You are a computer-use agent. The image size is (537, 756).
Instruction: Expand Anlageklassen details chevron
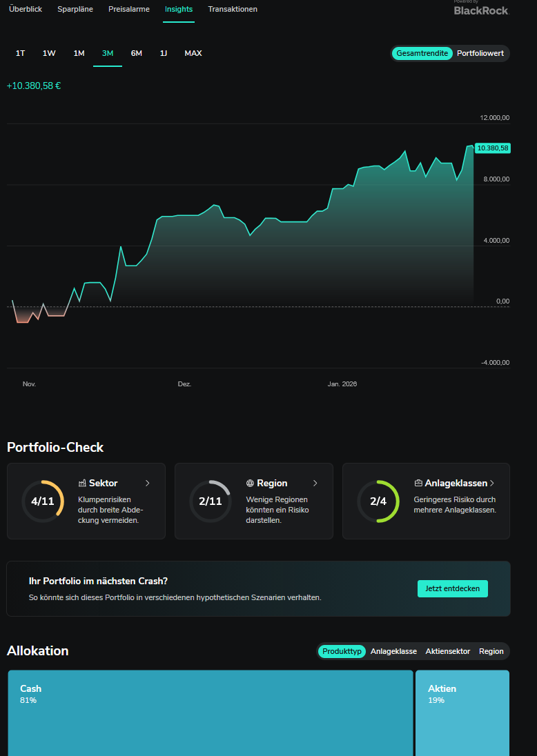point(492,484)
